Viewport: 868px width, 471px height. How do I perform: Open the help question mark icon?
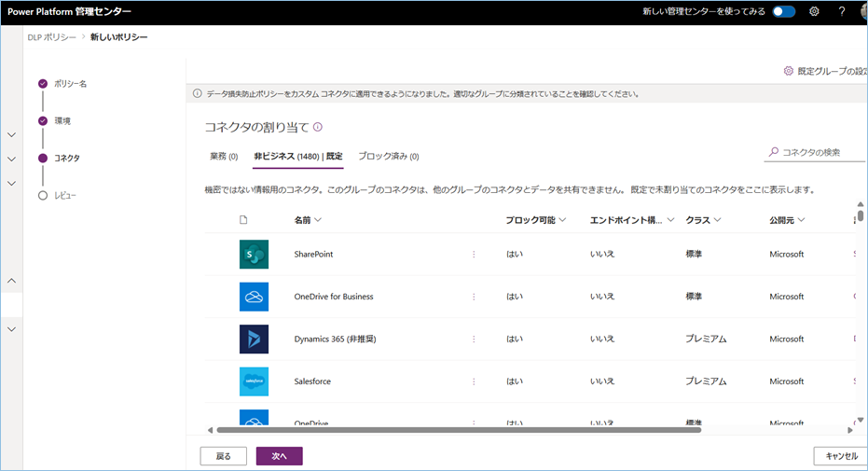tap(841, 12)
